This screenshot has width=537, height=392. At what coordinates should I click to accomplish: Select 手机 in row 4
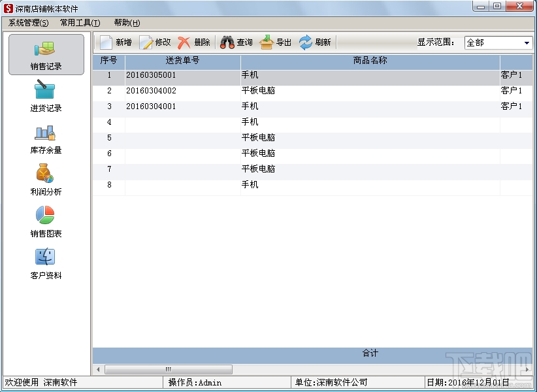pos(250,122)
